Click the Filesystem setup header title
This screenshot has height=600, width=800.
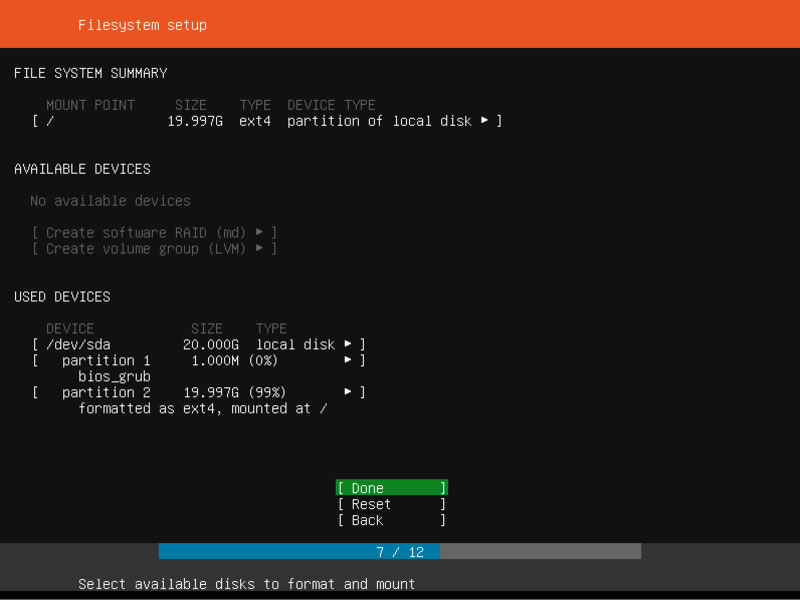(142, 25)
